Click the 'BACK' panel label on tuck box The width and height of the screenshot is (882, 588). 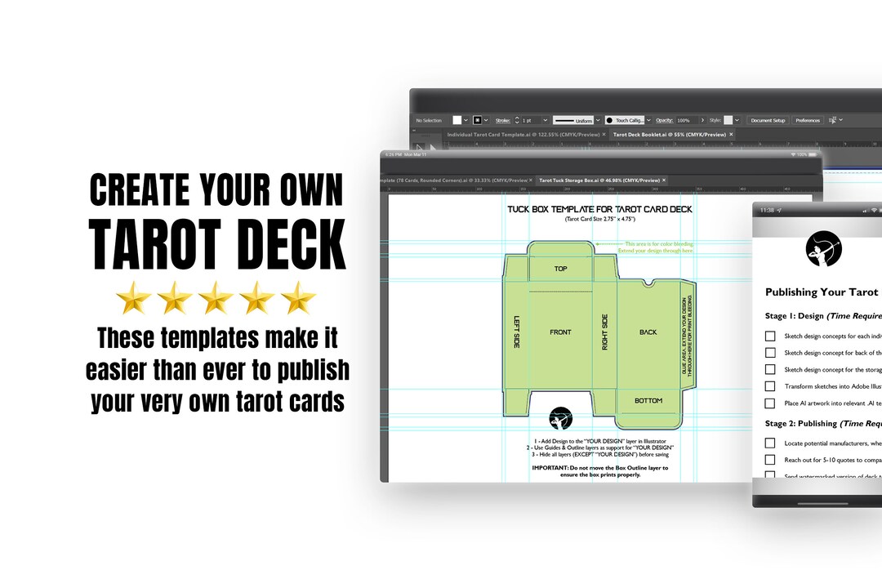[648, 332]
